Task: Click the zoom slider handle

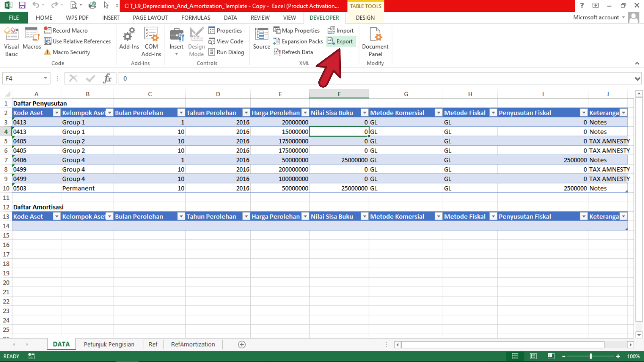Action: [x=590, y=356]
